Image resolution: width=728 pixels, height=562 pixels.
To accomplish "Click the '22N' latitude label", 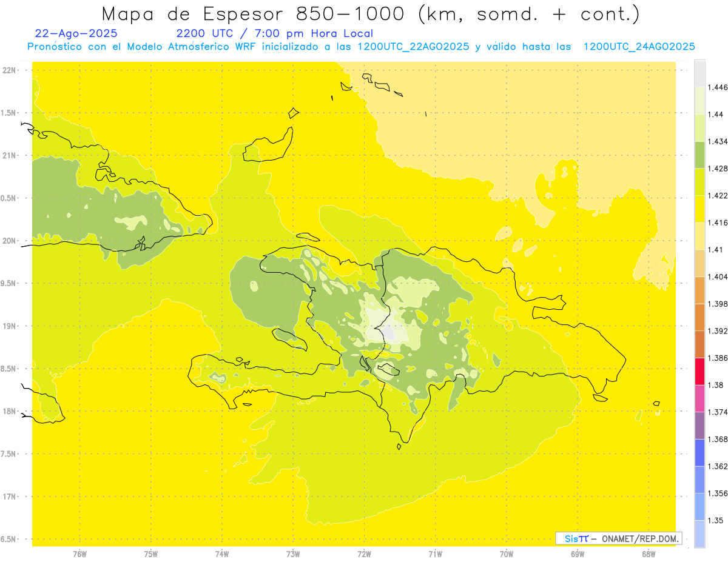I will pos(10,70).
